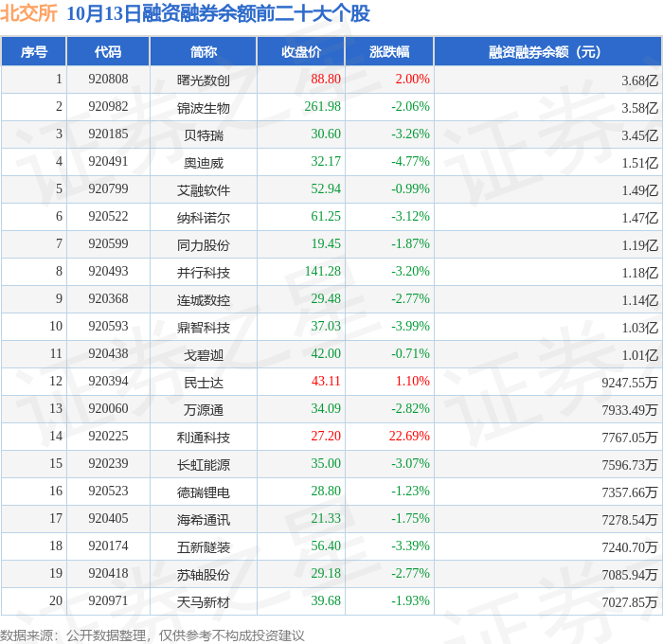Select stock name 德瑞锂电

tap(204, 492)
